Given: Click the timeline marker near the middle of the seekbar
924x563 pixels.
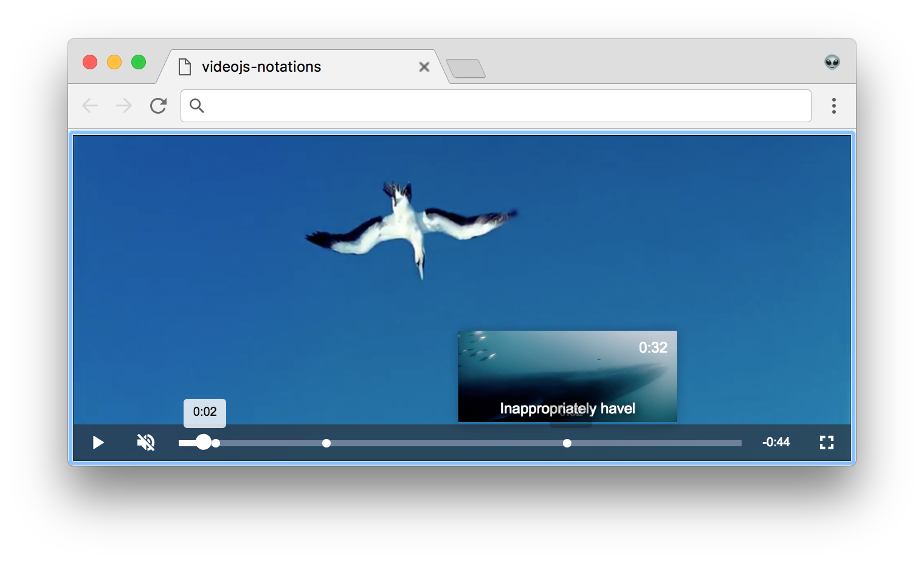Looking at the screenshot, I should coord(326,443).
